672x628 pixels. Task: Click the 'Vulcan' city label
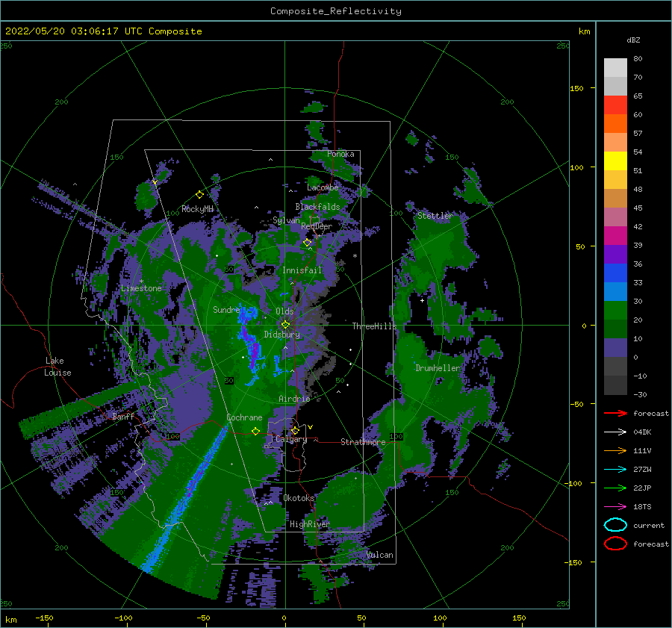click(x=380, y=555)
